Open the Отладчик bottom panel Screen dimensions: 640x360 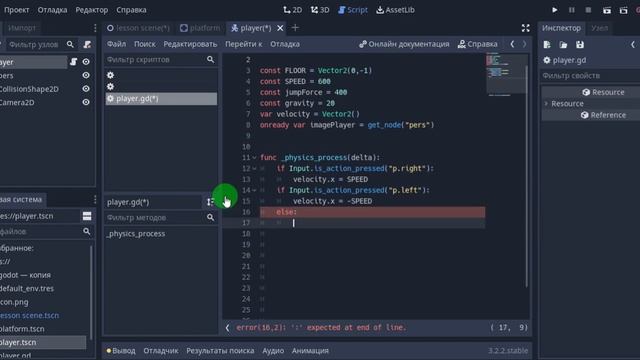click(x=161, y=351)
